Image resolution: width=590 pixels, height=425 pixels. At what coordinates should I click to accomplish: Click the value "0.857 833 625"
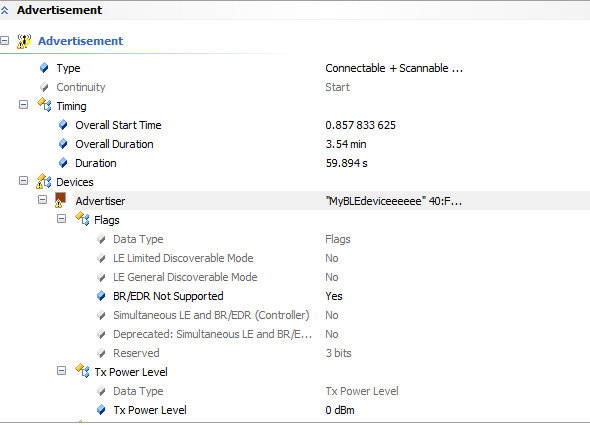click(360, 125)
